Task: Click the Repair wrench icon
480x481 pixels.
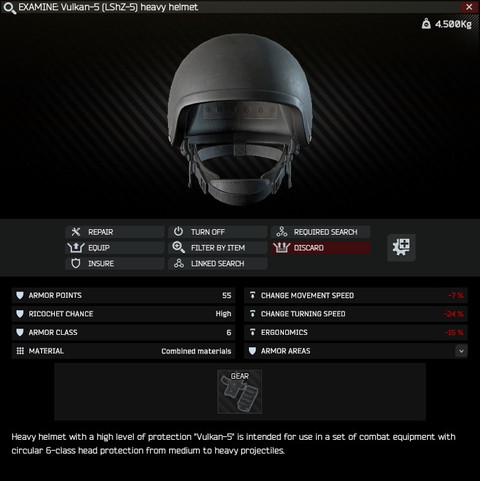Action: click(x=76, y=232)
